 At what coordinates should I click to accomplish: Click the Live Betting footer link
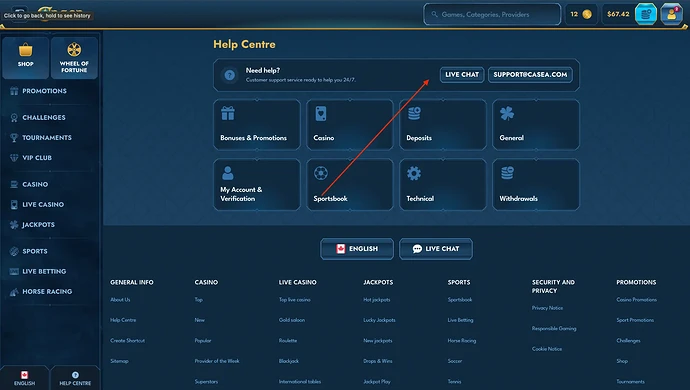(460, 320)
